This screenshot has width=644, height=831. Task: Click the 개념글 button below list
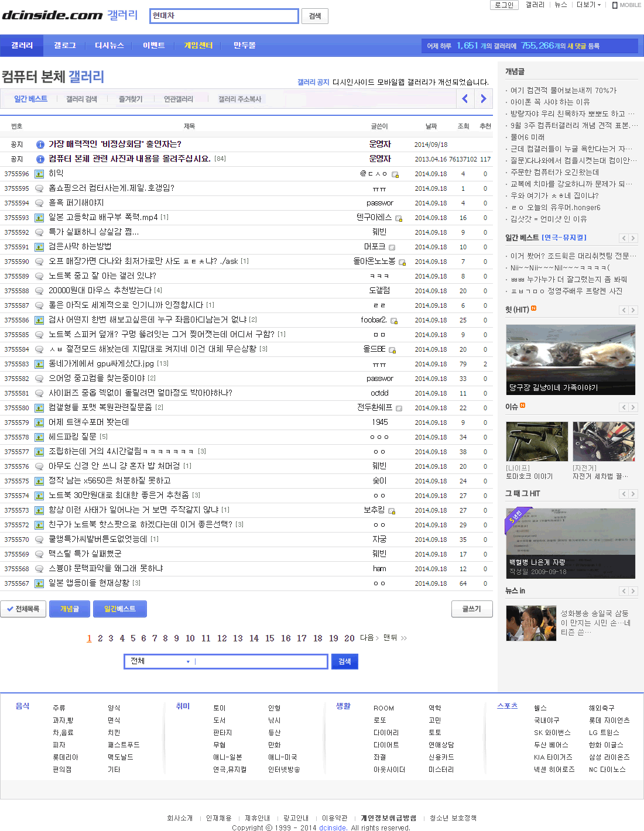(69, 609)
